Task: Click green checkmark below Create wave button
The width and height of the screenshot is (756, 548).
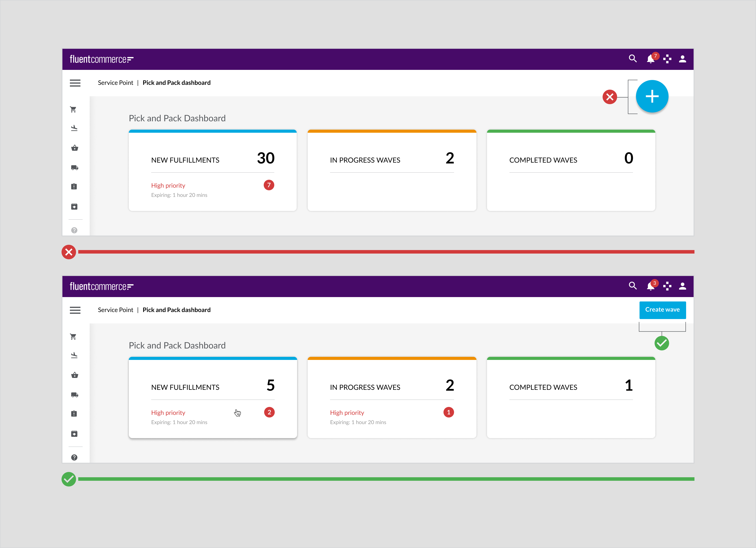Action: pyautogui.click(x=662, y=343)
